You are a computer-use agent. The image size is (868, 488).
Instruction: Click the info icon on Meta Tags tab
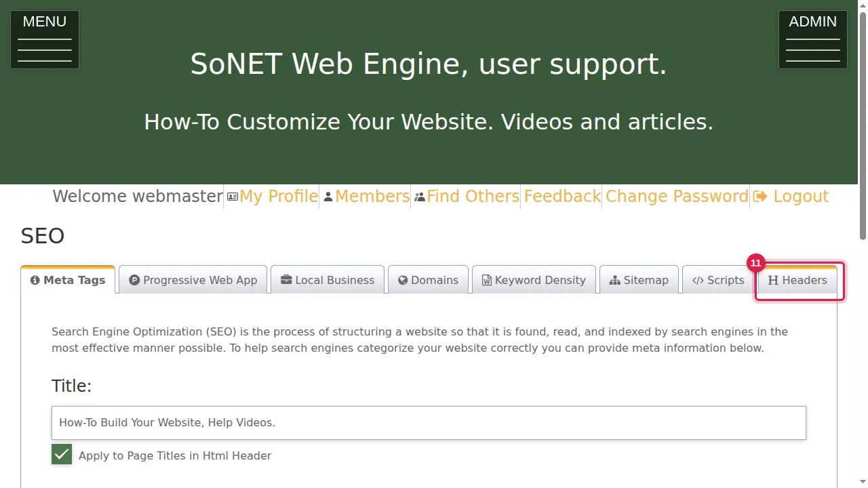click(x=35, y=280)
